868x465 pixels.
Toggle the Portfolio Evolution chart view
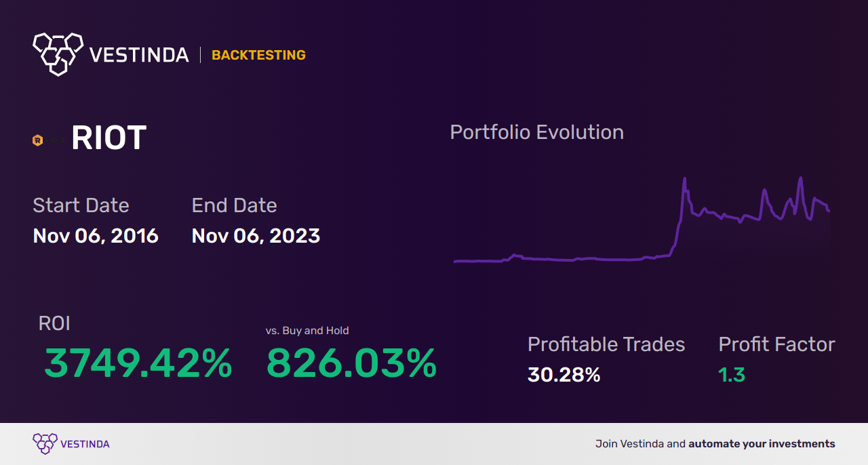click(536, 132)
